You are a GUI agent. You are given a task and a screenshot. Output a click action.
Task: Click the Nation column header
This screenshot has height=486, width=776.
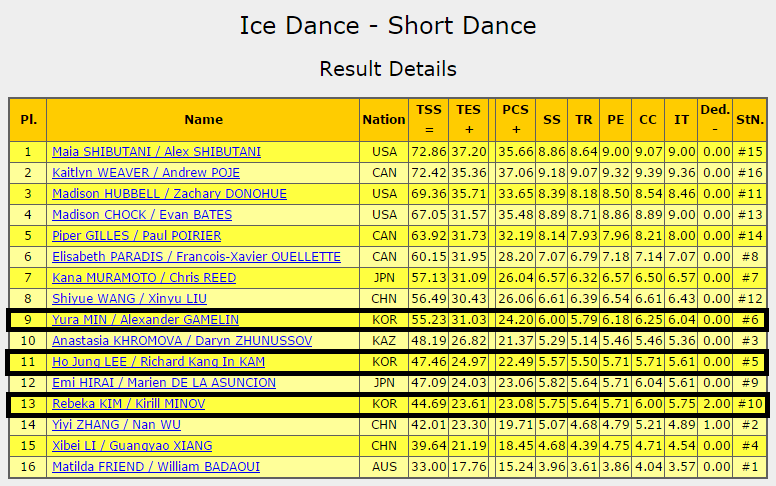tap(384, 120)
